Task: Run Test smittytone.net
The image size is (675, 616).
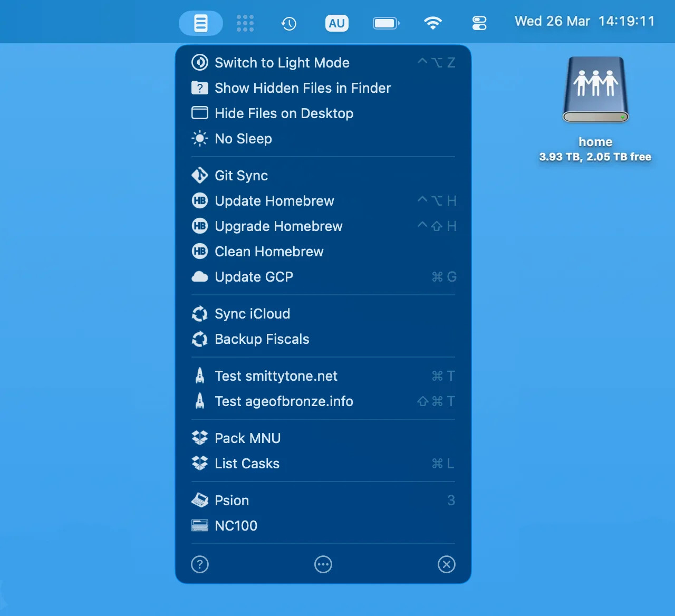Action: 323,376
